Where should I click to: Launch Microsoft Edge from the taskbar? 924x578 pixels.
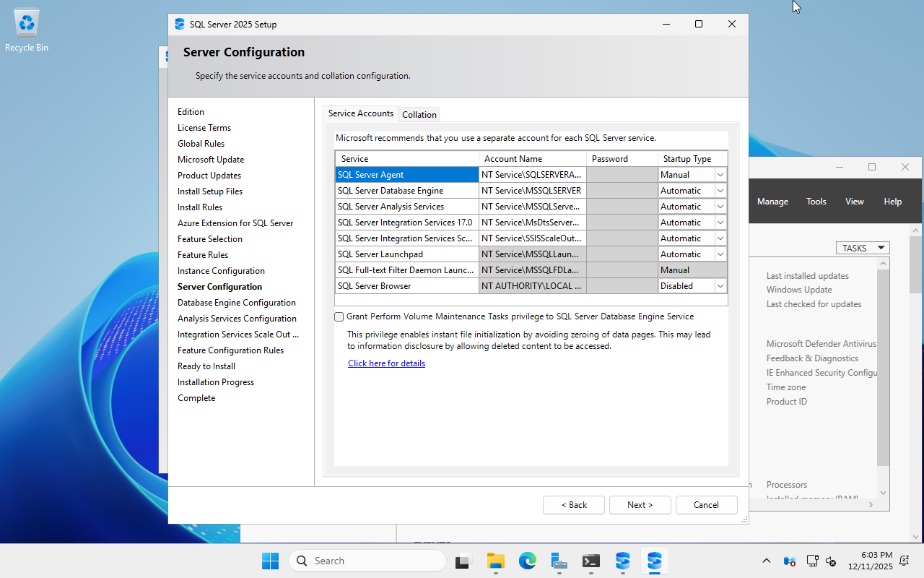click(x=527, y=561)
